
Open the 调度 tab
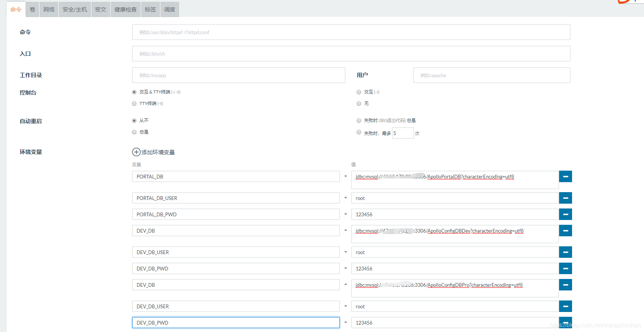coord(170,10)
